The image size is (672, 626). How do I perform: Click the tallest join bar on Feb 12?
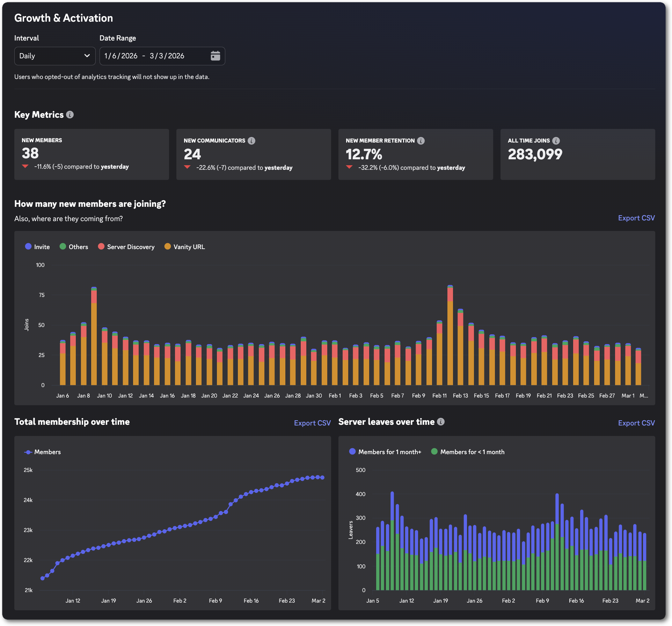pyautogui.click(x=450, y=332)
